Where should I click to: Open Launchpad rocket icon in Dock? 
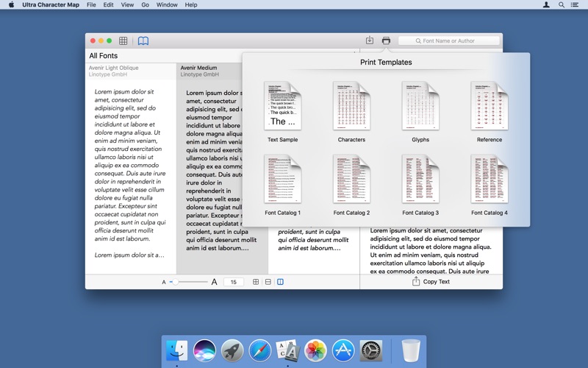pyautogui.click(x=232, y=351)
